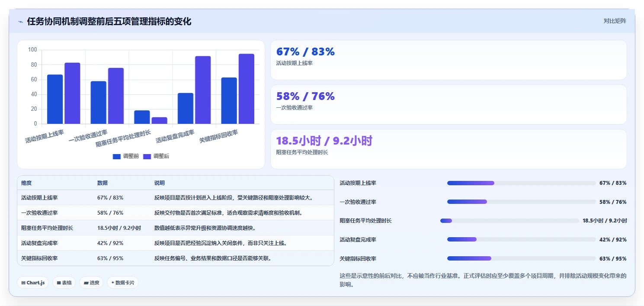Click the 调整前 bar for 活动按期上线率
The height and width of the screenshot is (306, 644).
pyautogui.click(x=55, y=99)
